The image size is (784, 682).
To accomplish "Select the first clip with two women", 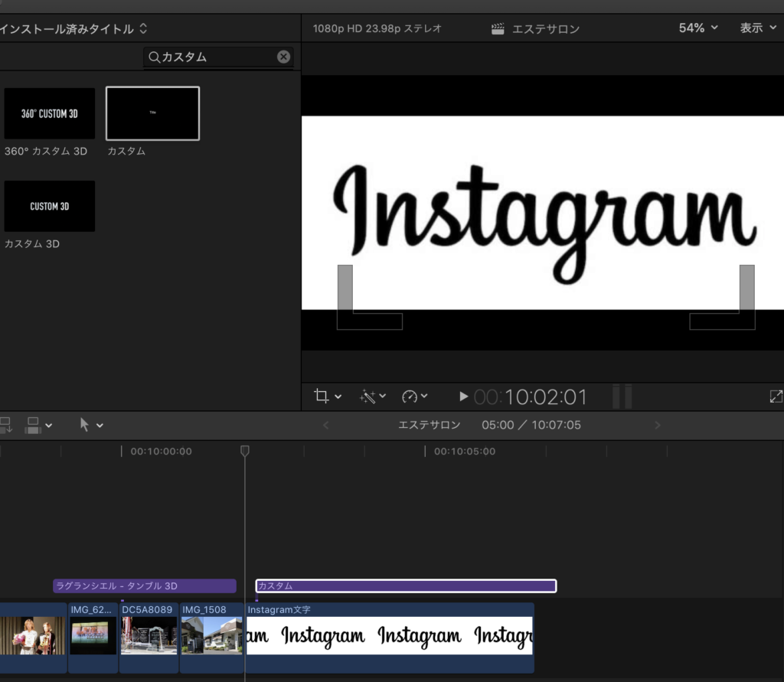I will pos(33,638).
